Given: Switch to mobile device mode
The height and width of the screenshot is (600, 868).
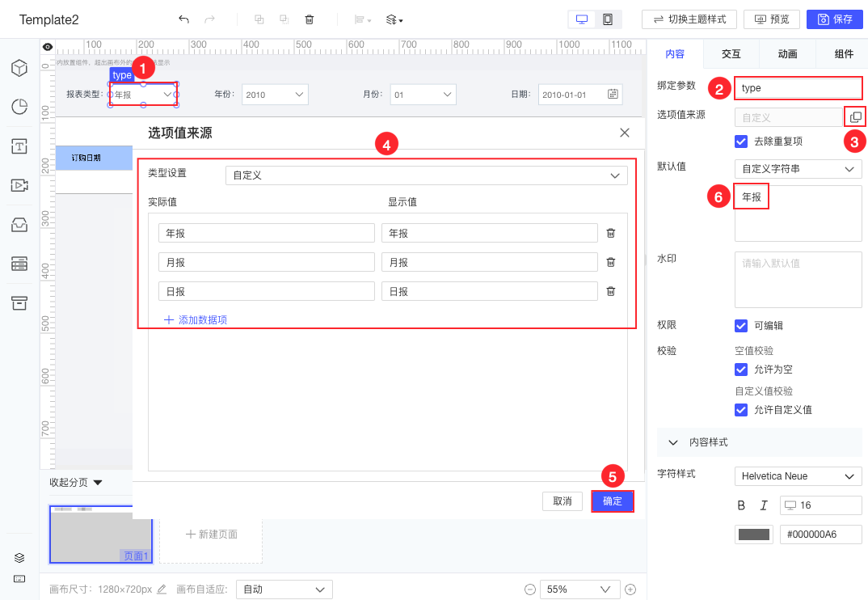Looking at the screenshot, I should [x=608, y=19].
